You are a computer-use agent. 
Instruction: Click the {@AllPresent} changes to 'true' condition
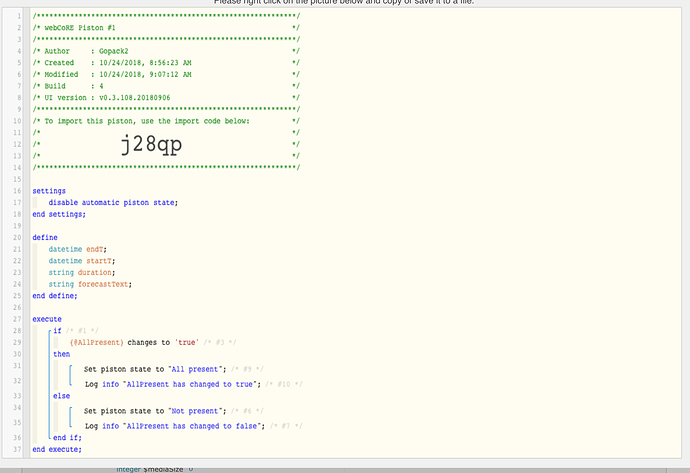(134, 342)
